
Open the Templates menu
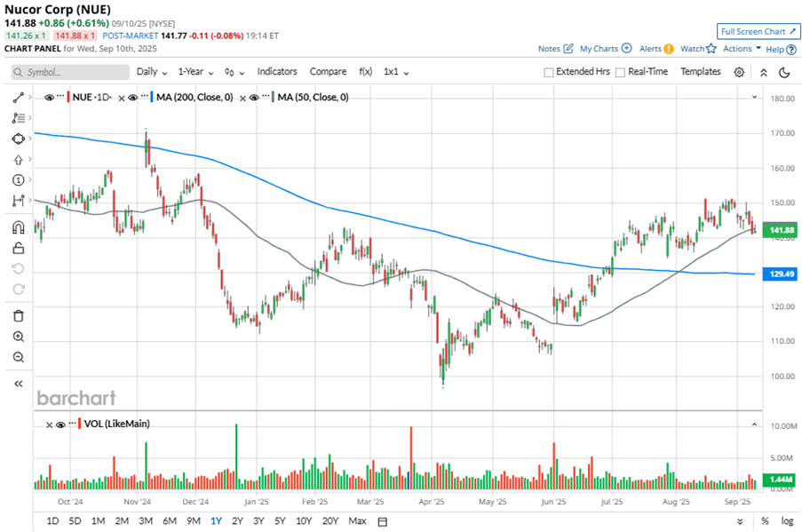tap(700, 72)
